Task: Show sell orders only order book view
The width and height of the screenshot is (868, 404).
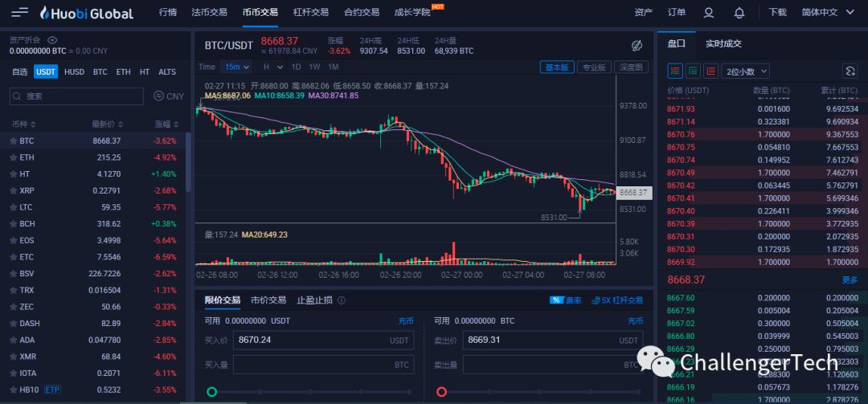Action: pyautogui.click(x=711, y=71)
